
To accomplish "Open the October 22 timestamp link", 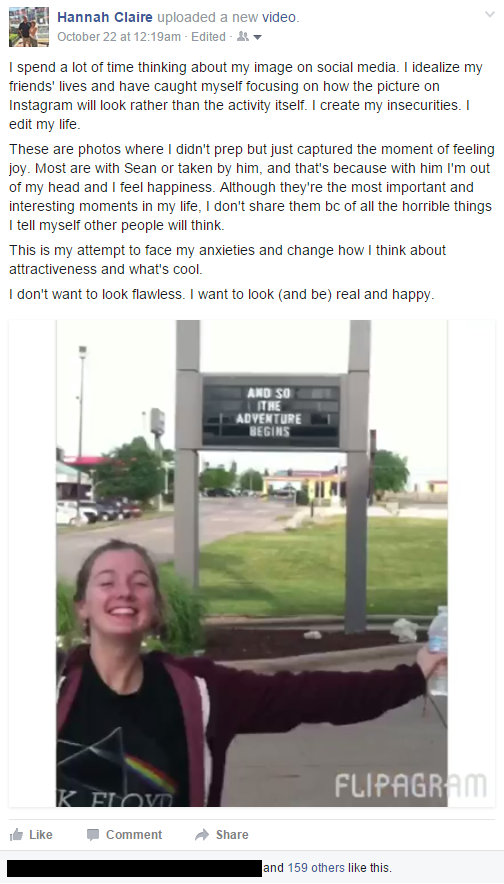I will pyautogui.click(x=119, y=37).
